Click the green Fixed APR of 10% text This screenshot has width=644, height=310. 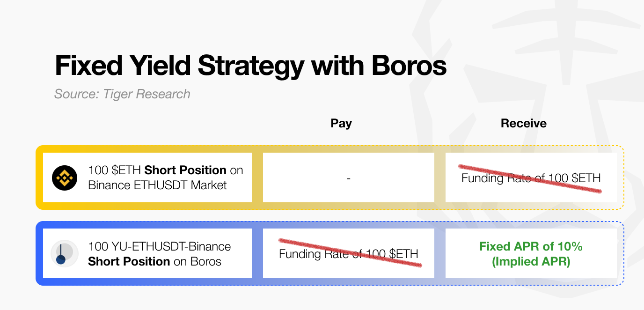531,246
